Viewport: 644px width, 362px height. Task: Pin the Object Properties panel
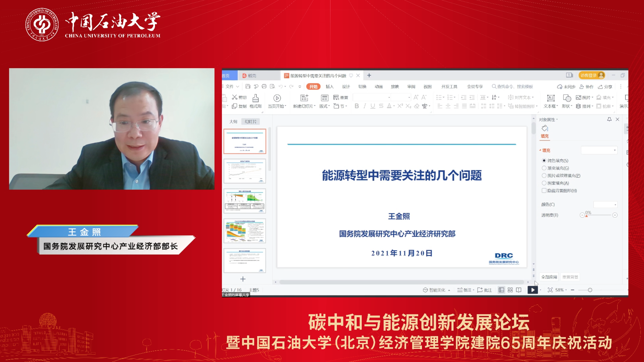(609, 119)
